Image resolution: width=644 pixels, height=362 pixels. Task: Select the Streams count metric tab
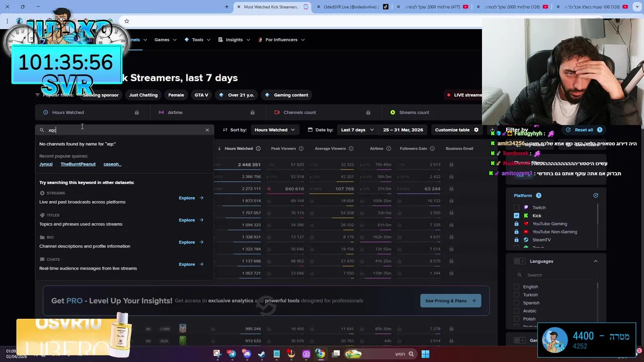[x=432, y=112]
